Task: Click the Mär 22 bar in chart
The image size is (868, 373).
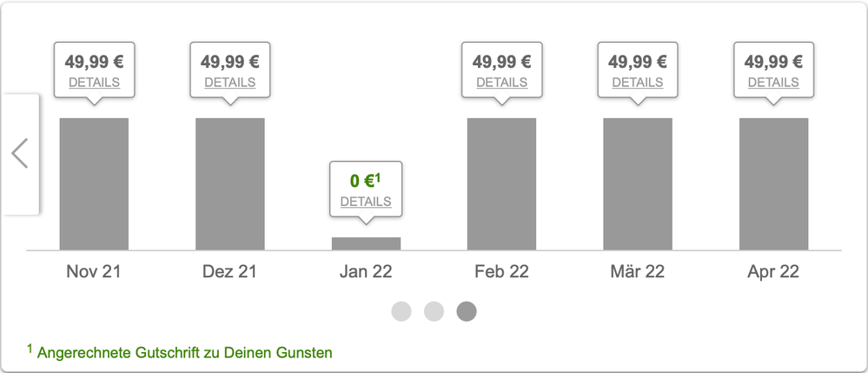Action: pos(638,184)
